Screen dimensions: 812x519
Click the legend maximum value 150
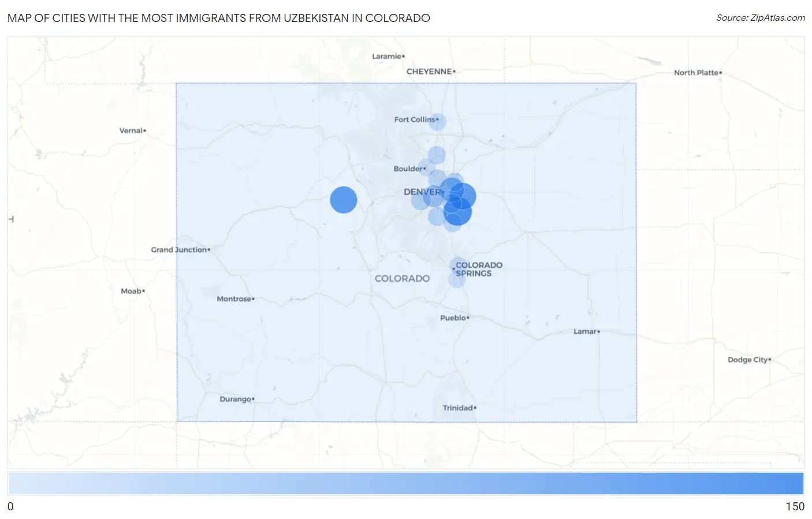click(x=795, y=506)
